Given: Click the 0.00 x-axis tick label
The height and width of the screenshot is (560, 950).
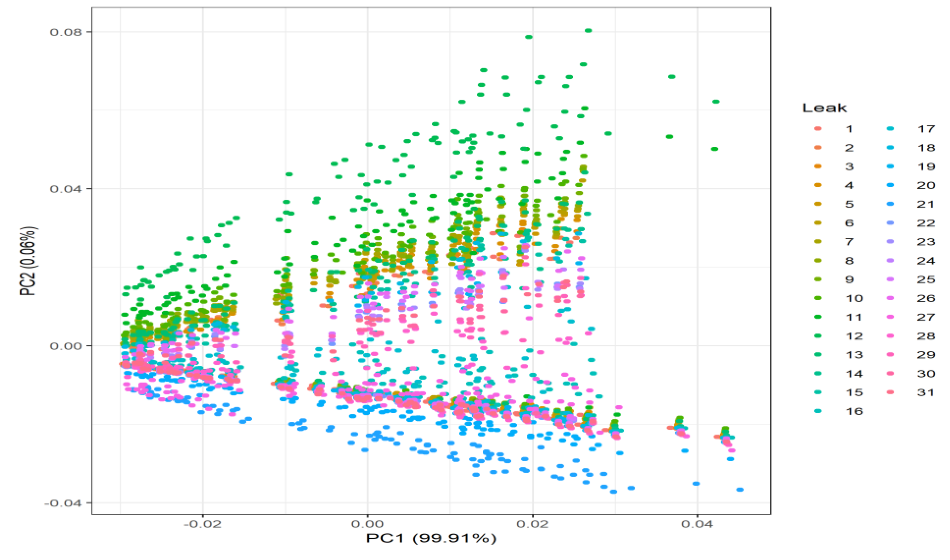Looking at the screenshot, I should (367, 524).
